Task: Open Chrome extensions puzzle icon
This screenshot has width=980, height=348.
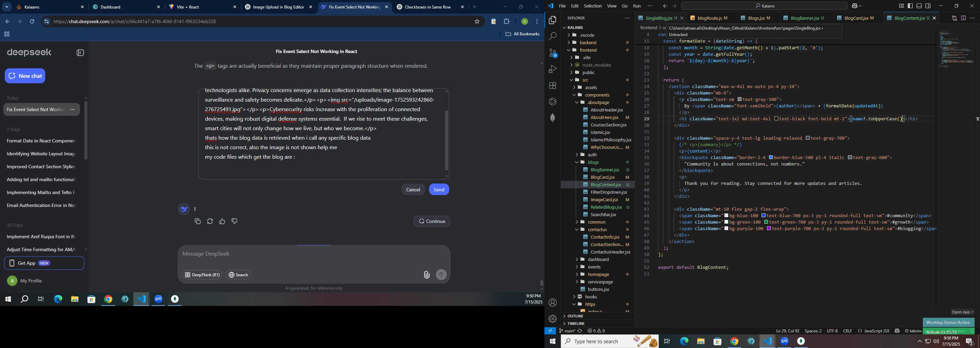Action: pos(506,22)
